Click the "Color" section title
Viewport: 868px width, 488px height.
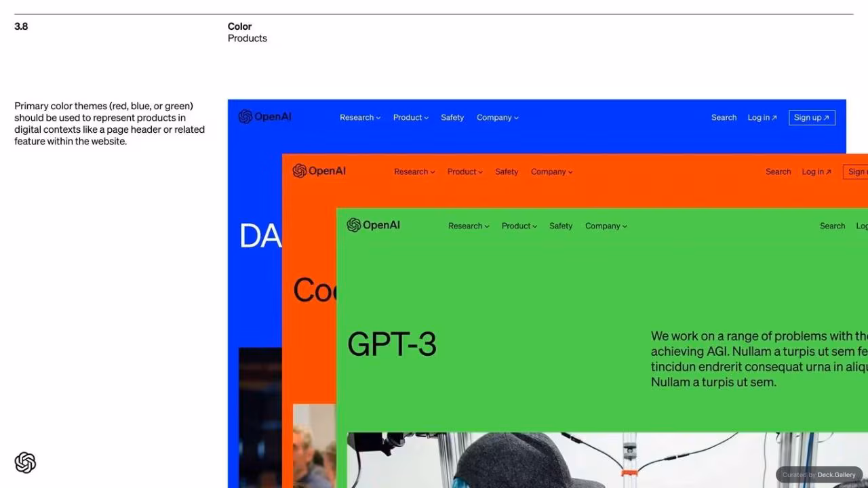tap(239, 26)
